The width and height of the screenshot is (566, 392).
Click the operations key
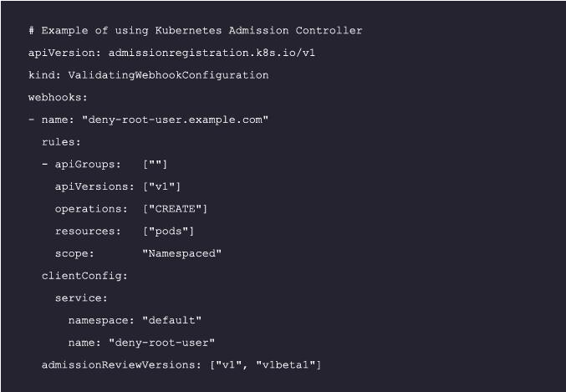point(91,208)
